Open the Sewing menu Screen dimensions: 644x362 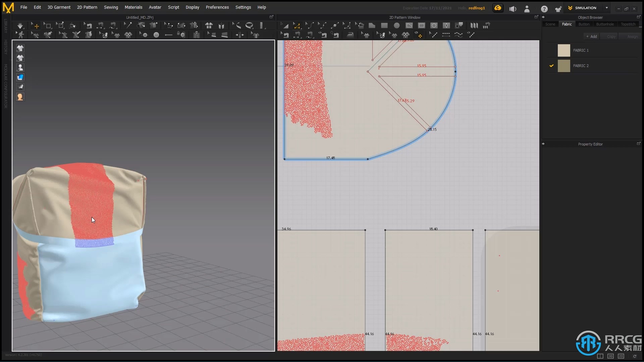(x=111, y=7)
